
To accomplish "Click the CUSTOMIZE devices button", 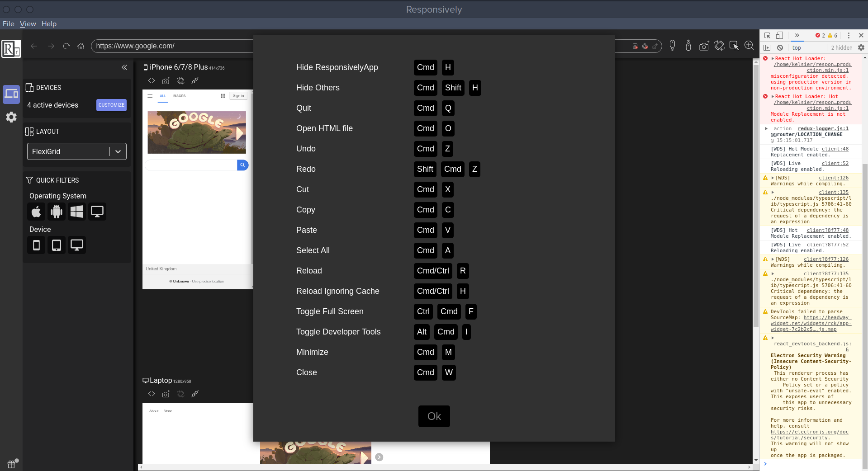I will [111, 105].
